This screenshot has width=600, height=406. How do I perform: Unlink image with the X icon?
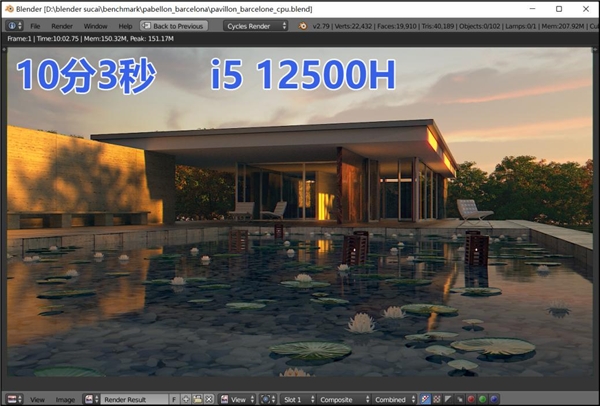click(x=209, y=399)
